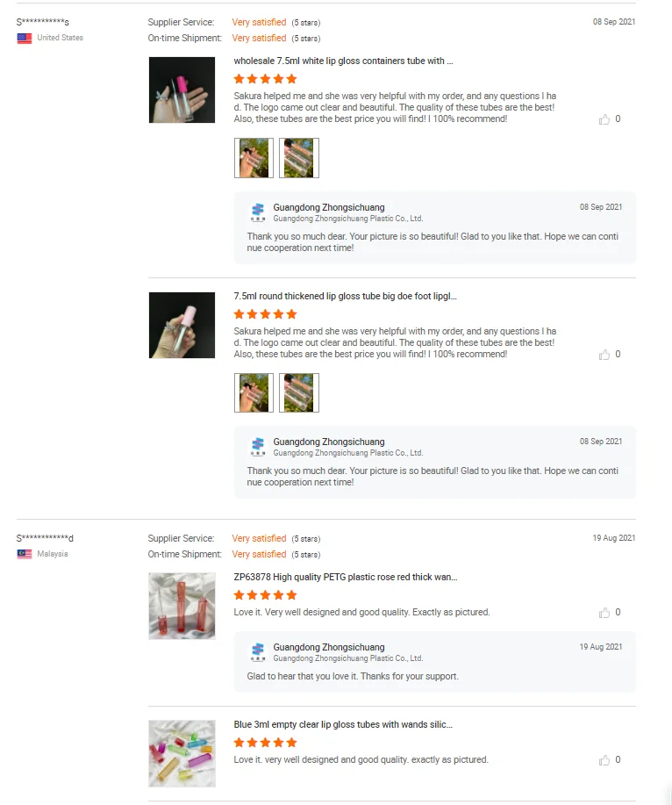Open product photo with pink-capped tube in hand
The image size is (672, 805).
click(182, 90)
